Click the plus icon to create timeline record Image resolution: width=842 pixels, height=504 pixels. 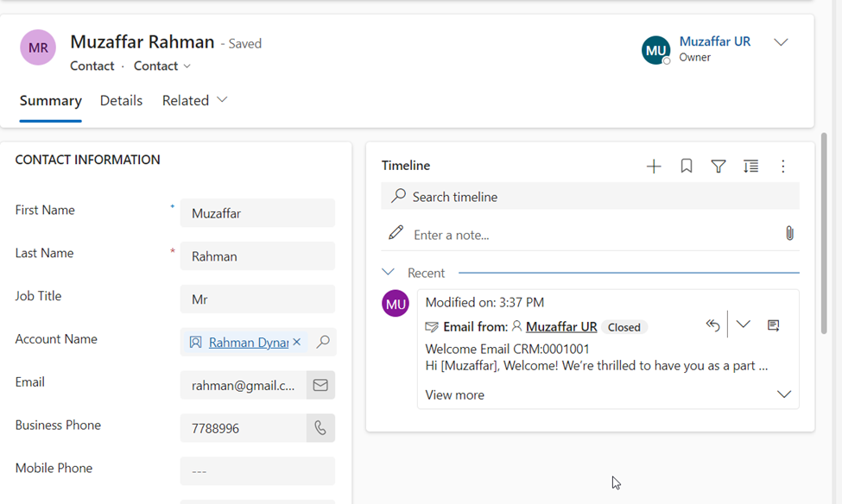[x=654, y=167]
